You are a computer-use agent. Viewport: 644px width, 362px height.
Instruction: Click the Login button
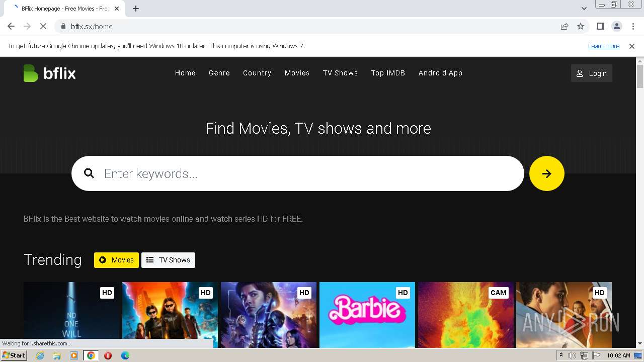pos(592,73)
